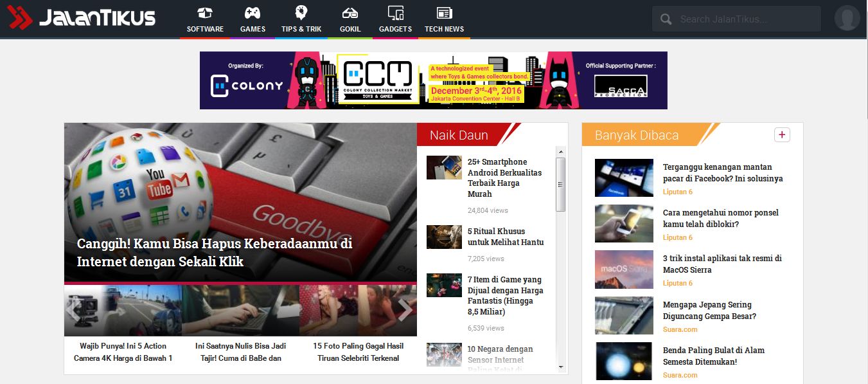Expand Banyak Dibaca with plus button
The image size is (868, 384).
click(x=782, y=134)
